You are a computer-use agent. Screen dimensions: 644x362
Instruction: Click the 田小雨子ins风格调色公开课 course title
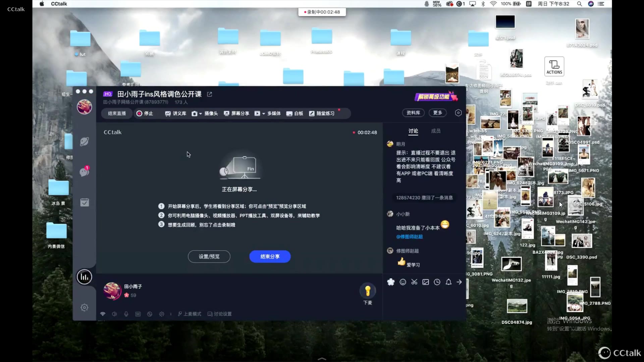159,94
